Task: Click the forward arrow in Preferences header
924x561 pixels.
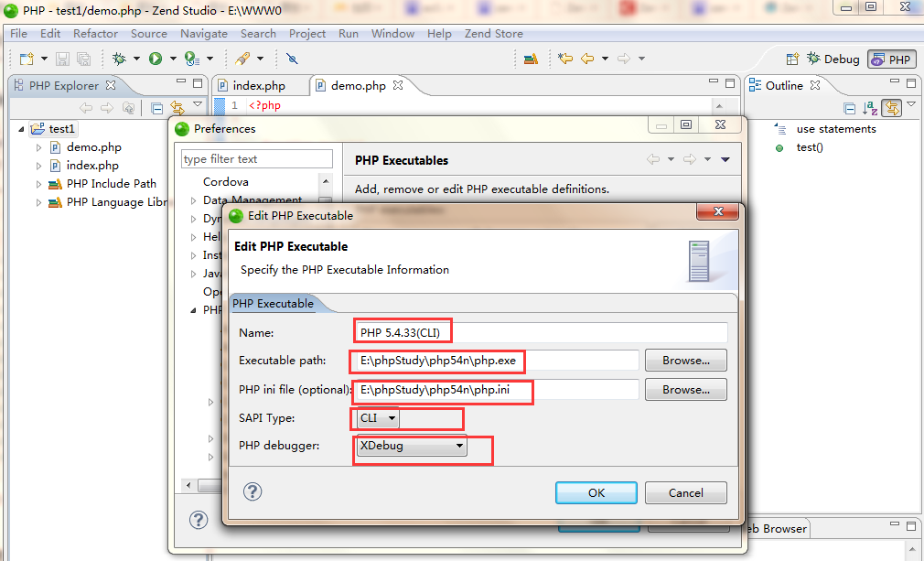Action: pyautogui.click(x=690, y=159)
